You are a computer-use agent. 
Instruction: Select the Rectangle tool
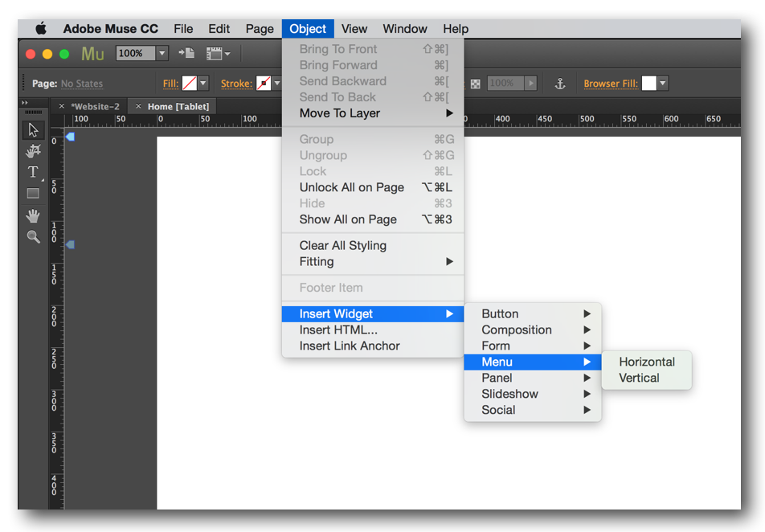[33, 194]
